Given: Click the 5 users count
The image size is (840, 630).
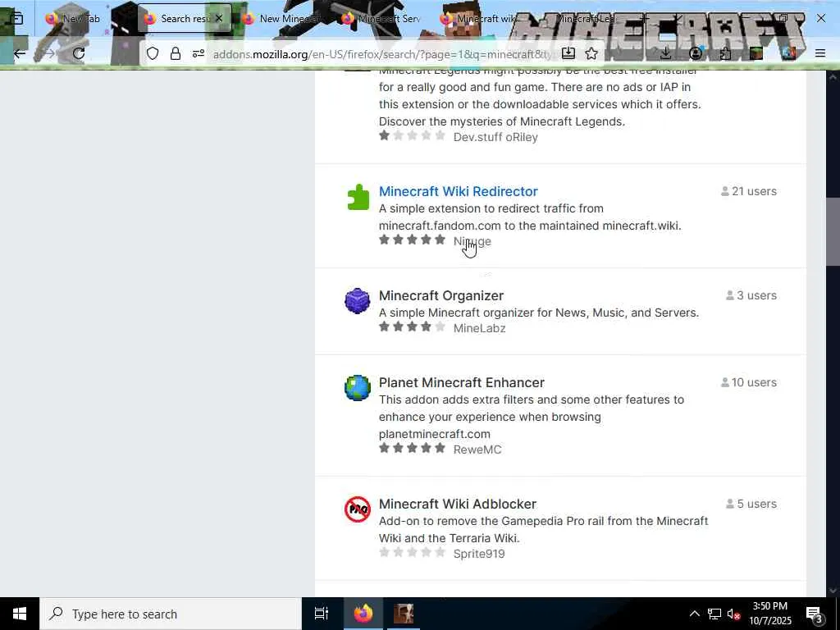Looking at the screenshot, I should pos(751,504).
